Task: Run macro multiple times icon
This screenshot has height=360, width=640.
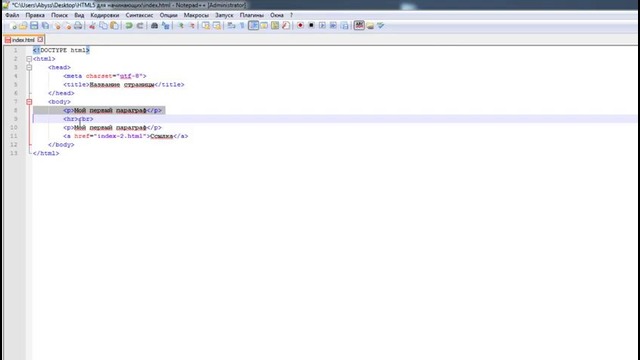Action: 333,26
